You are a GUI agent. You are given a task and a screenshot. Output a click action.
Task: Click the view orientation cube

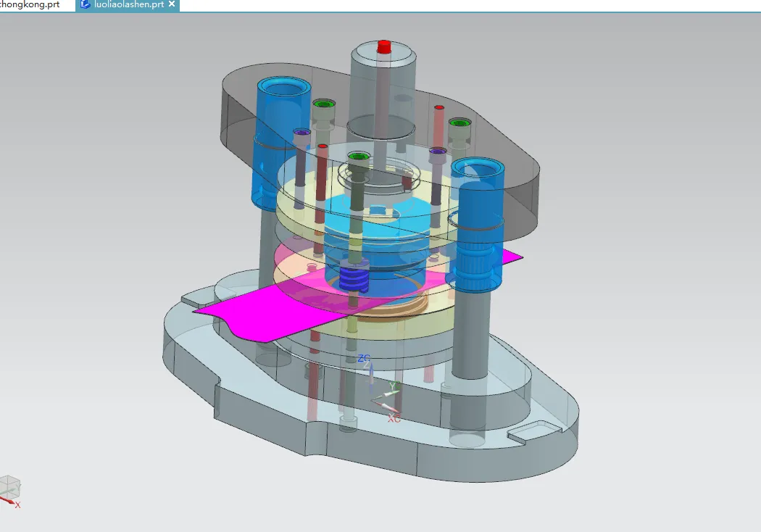10,487
